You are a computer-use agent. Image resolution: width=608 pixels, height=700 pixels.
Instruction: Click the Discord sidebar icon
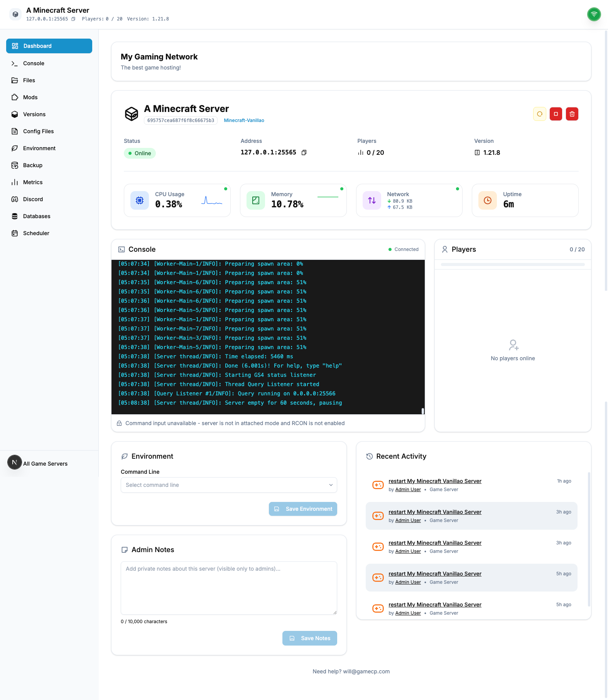point(15,199)
